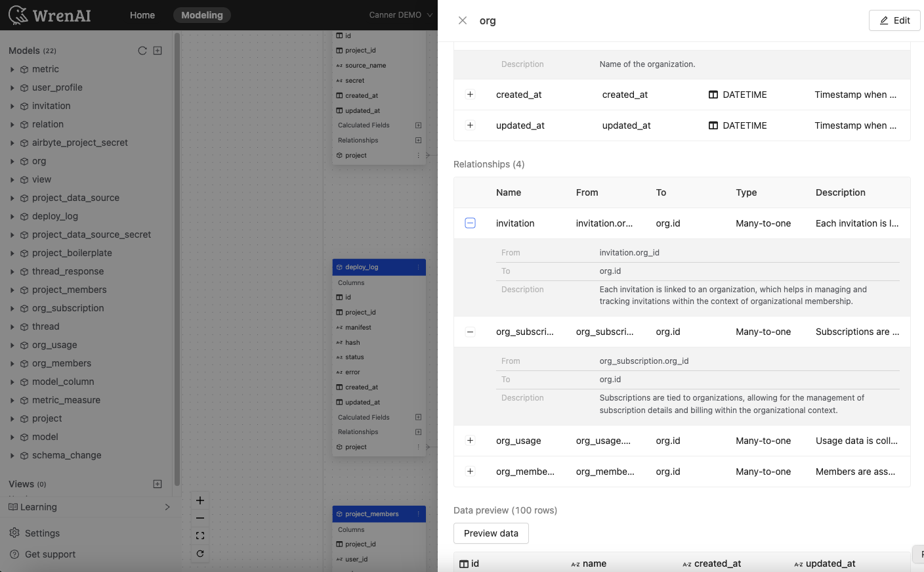Screen dimensions: 924x572
Task: Expand the user_profile model tree item
Action: click(12, 87)
